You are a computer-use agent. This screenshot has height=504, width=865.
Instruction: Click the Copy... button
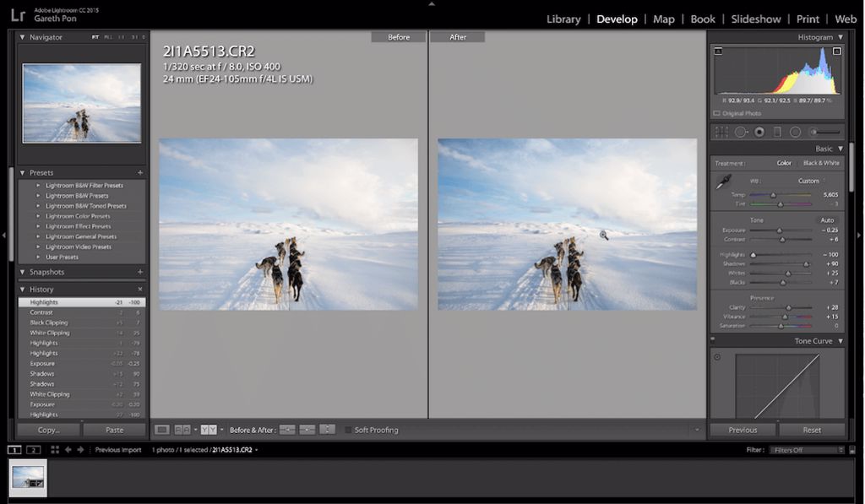coord(49,430)
